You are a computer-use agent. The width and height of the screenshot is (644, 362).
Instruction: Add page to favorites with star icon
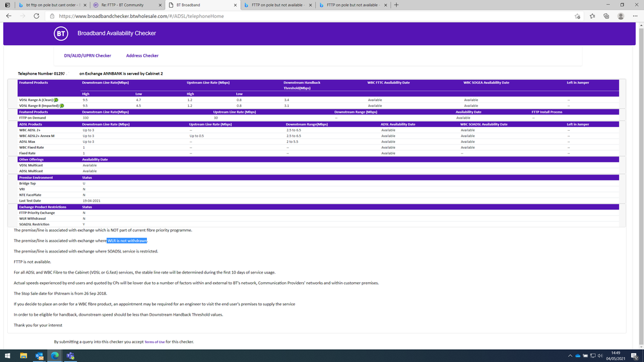coord(577,16)
